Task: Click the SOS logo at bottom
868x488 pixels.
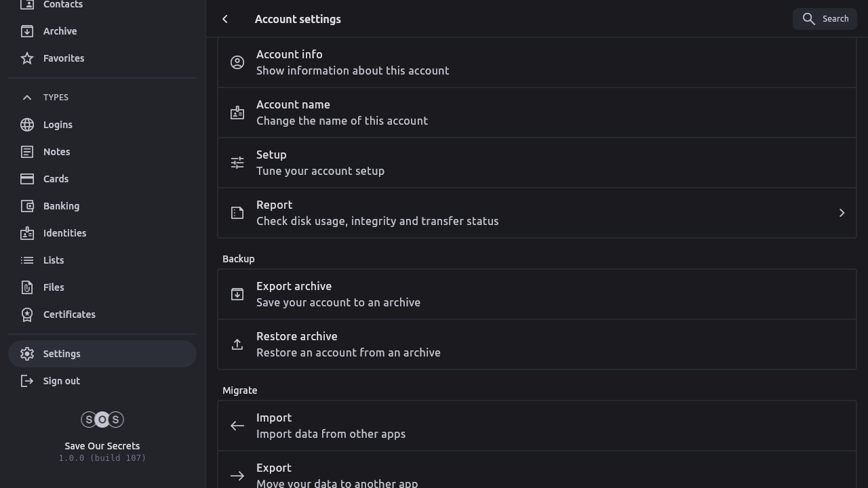Action: (102, 420)
